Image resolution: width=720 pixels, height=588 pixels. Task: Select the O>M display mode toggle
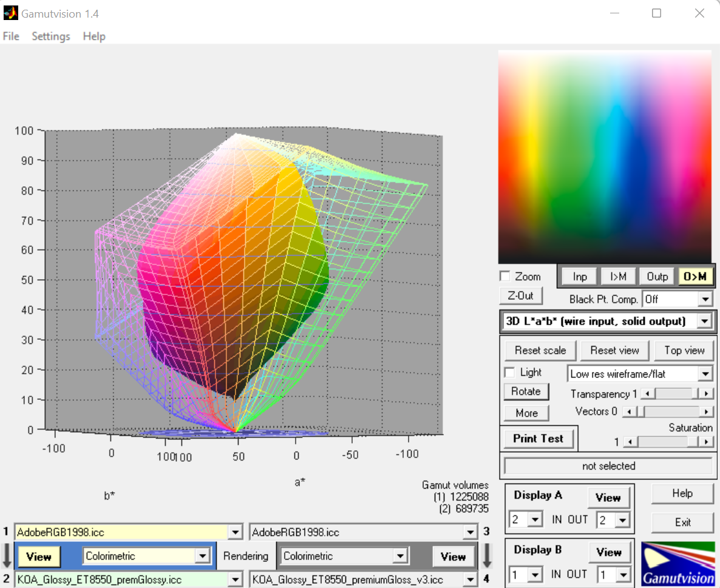coord(695,277)
